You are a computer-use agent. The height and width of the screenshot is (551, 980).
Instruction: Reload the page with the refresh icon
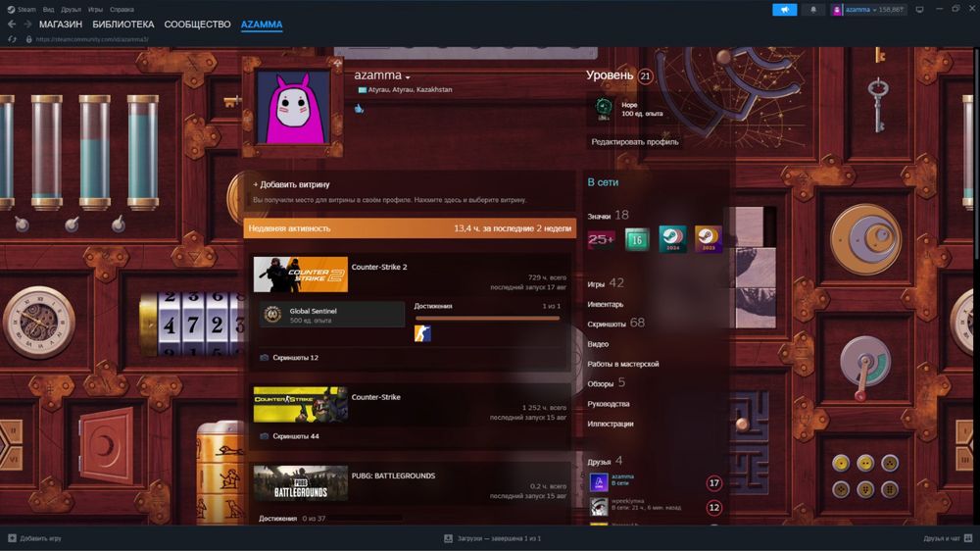pos(12,39)
